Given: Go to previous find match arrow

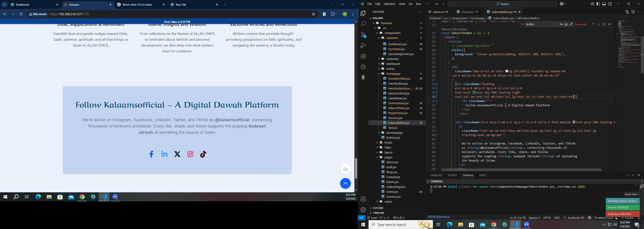Looking at the screenshot, I should [593, 24].
